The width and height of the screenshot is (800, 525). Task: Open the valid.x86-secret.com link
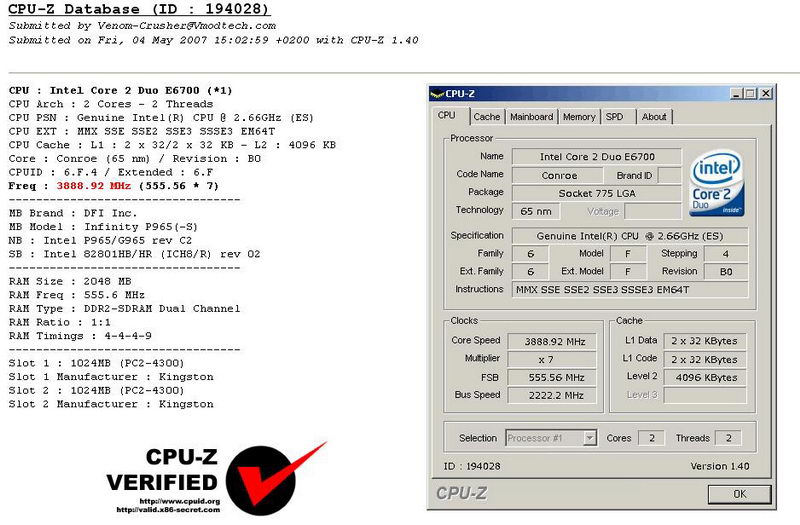point(168,509)
